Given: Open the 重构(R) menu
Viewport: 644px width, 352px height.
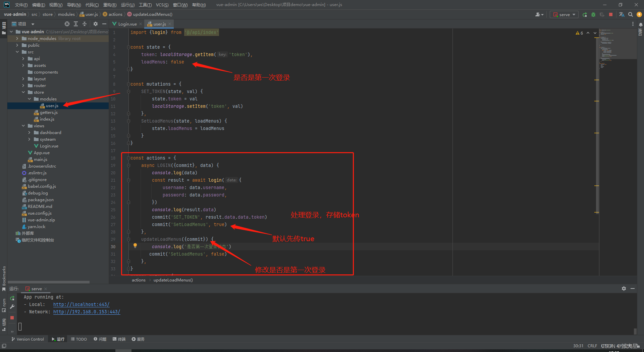Looking at the screenshot, I should [110, 5].
